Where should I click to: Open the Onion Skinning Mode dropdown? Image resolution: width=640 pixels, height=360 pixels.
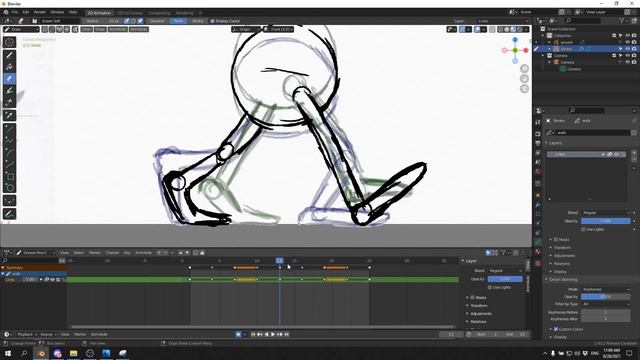pyautogui.click(x=606, y=289)
